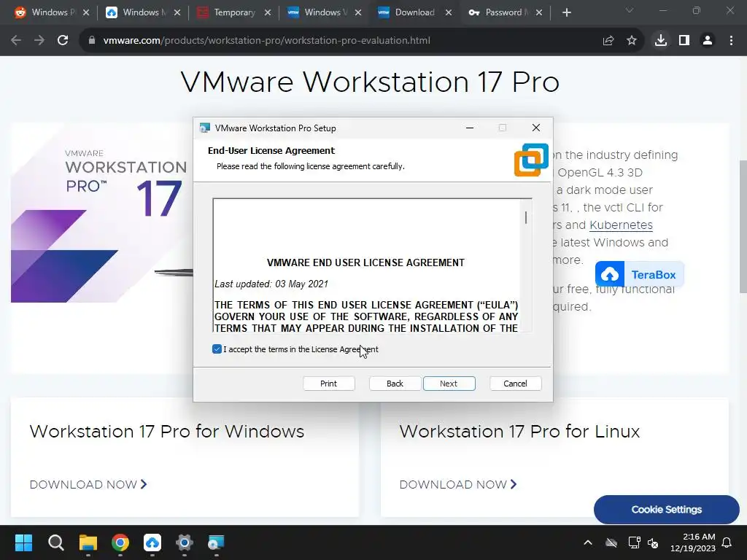The width and height of the screenshot is (747, 560).
Task: Share this page via share icon
Action: (608, 41)
